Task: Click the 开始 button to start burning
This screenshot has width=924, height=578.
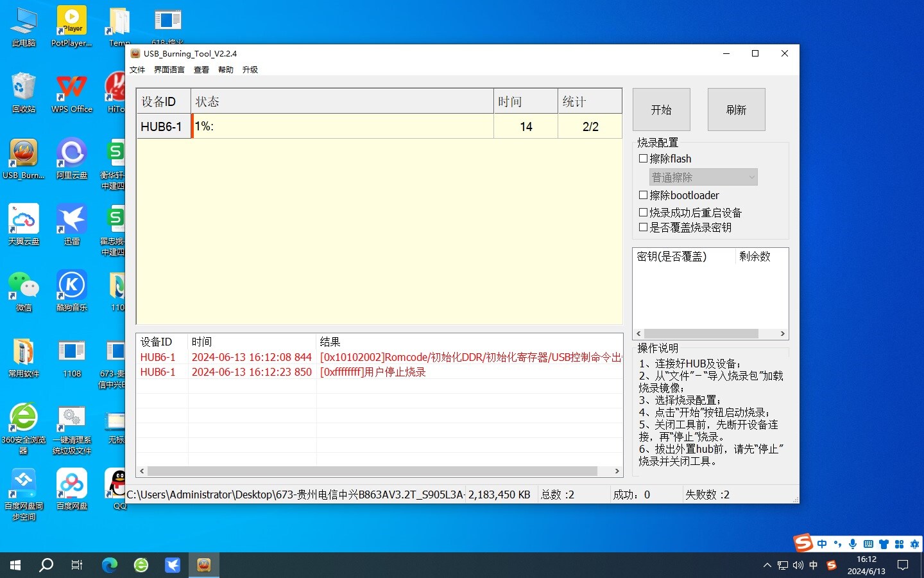Action: click(662, 110)
